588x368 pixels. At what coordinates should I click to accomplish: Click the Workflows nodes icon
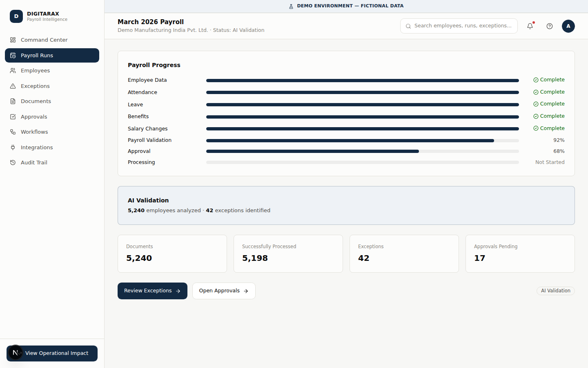(13, 132)
